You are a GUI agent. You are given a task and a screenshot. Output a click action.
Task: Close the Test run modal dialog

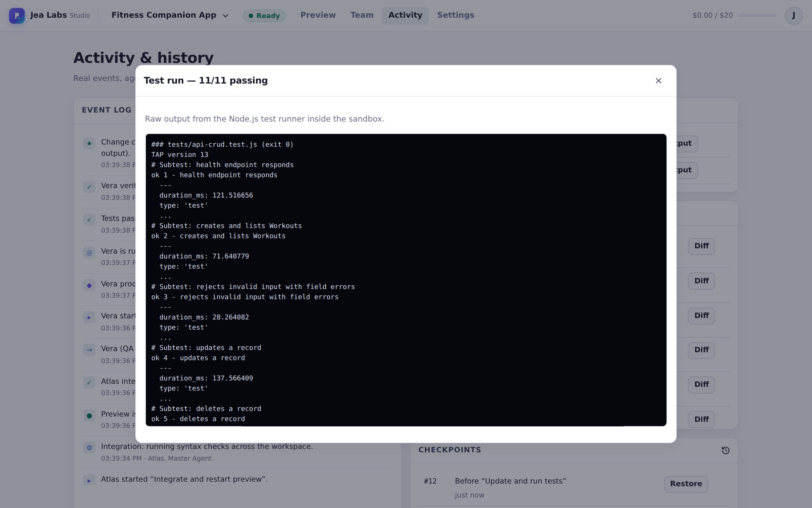tap(658, 81)
